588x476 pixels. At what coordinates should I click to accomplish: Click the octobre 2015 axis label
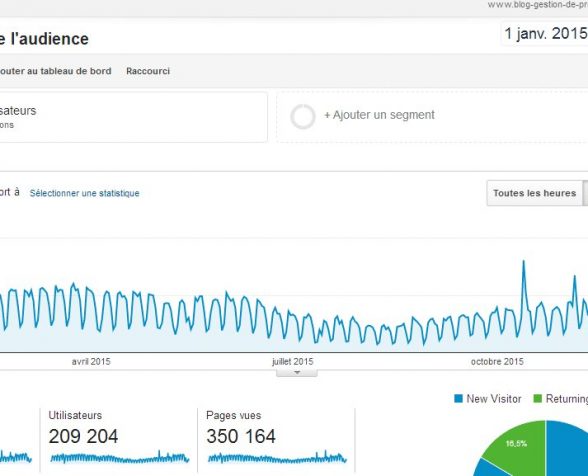pos(497,362)
